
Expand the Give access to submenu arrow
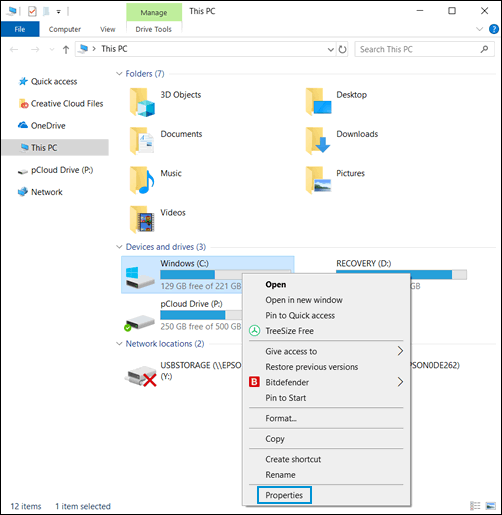point(400,351)
